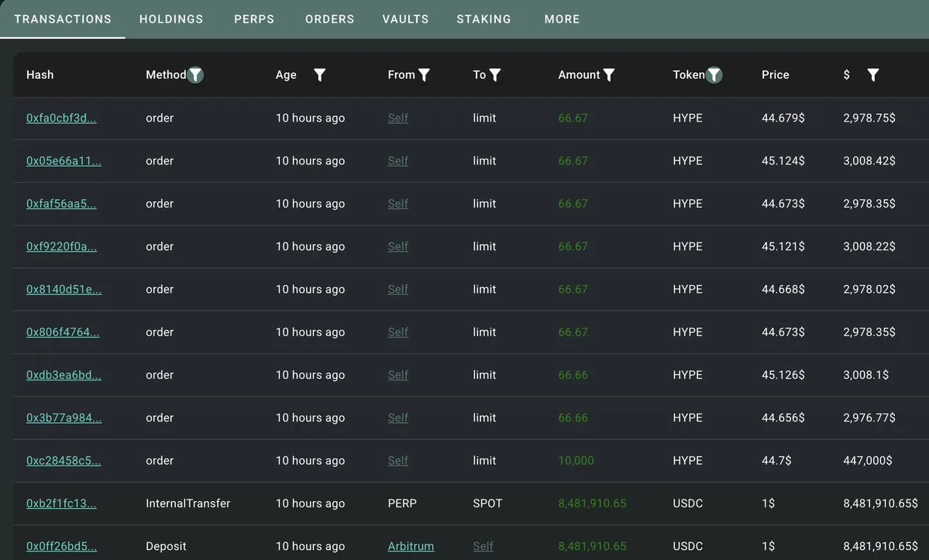Select the 3,008.42$ value cell

coord(869,160)
